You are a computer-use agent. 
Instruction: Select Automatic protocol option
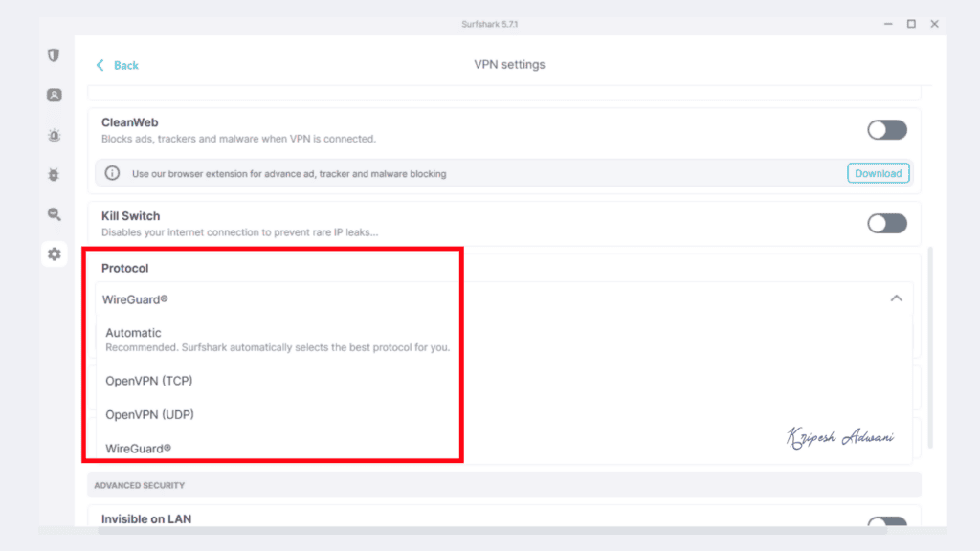click(133, 333)
